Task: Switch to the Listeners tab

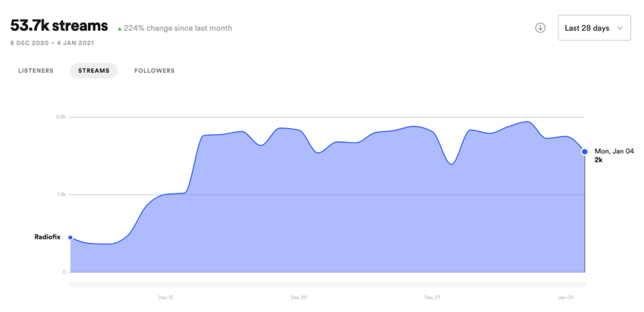Action: [36, 71]
